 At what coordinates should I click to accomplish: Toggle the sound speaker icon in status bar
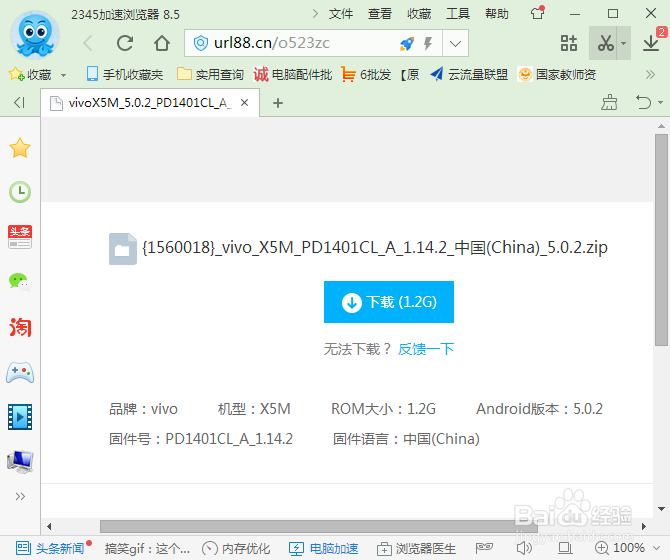click(524, 548)
